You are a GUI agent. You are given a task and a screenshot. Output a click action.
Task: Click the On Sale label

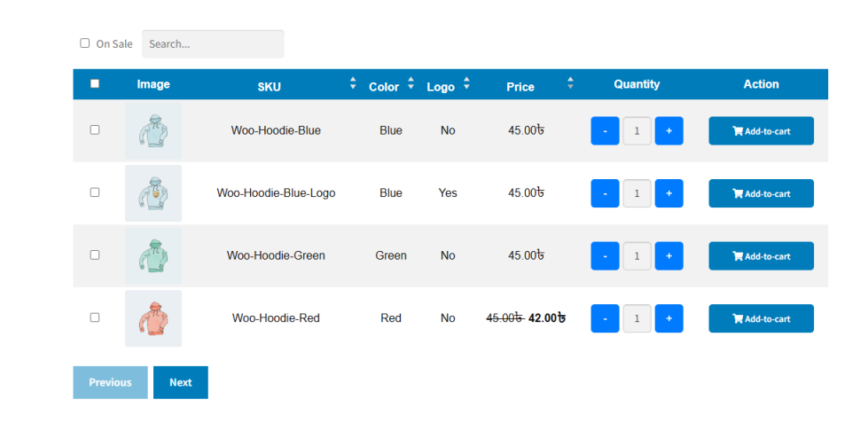tap(114, 43)
